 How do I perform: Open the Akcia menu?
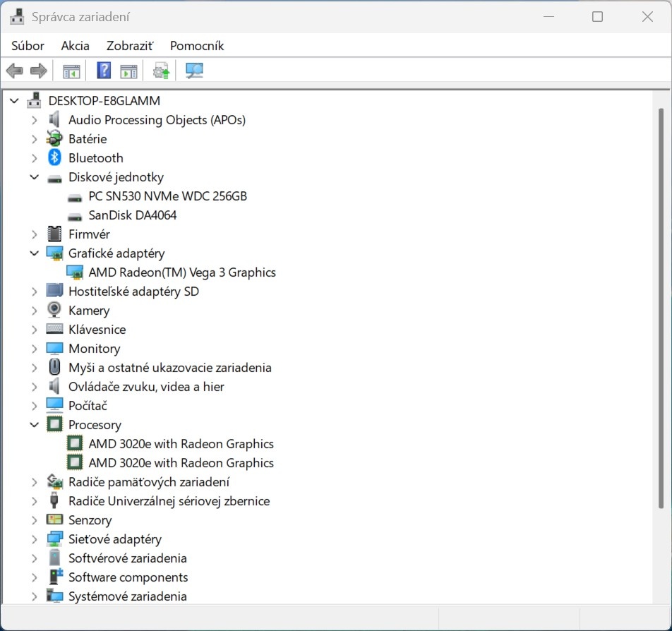point(75,46)
